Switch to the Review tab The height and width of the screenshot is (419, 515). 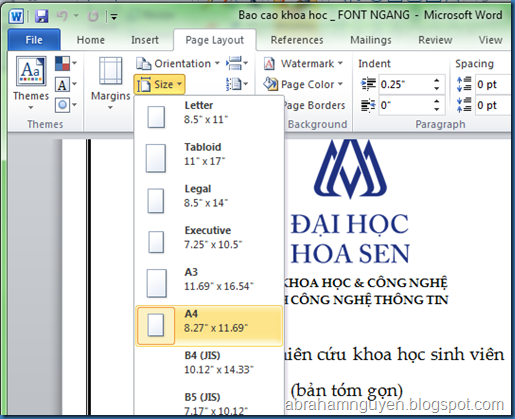tap(435, 40)
